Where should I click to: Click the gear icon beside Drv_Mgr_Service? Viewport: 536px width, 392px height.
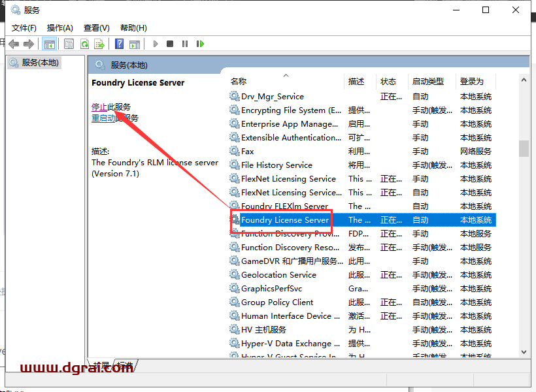click(x=234, y=96)
